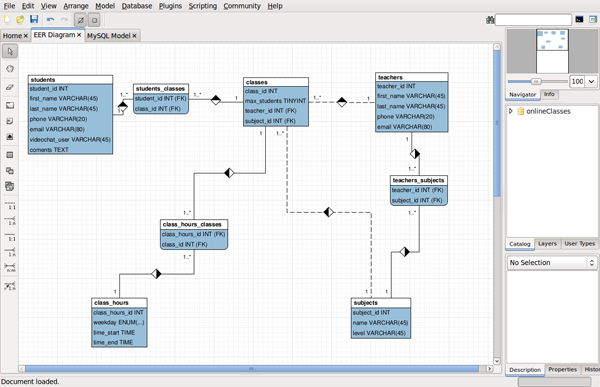Screen dimensions: 600x387
Task: Select the new routine group tool
Action: [x=10, y=186]
